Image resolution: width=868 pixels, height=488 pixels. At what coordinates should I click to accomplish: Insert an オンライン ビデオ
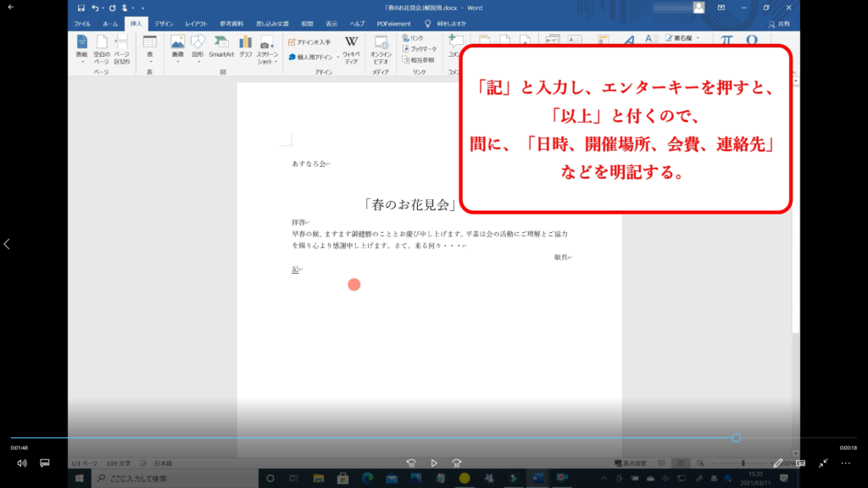(x=381, y=47)
